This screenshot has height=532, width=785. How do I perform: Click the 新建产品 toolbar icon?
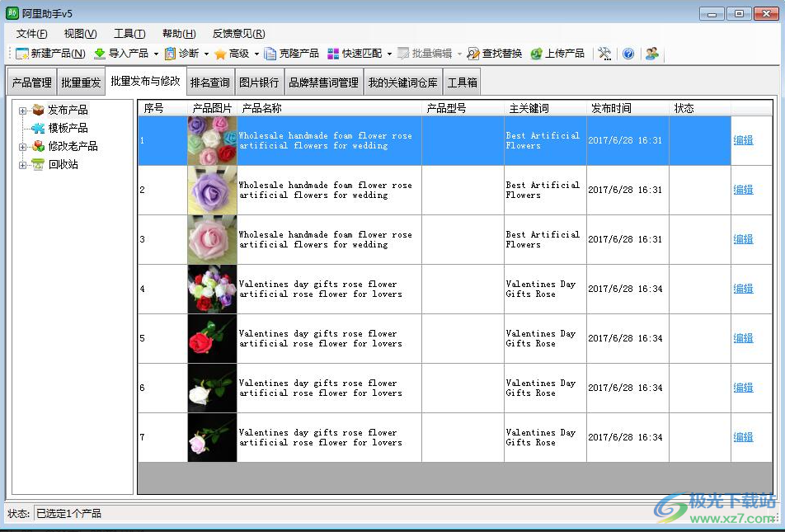(x=22, y=54)
